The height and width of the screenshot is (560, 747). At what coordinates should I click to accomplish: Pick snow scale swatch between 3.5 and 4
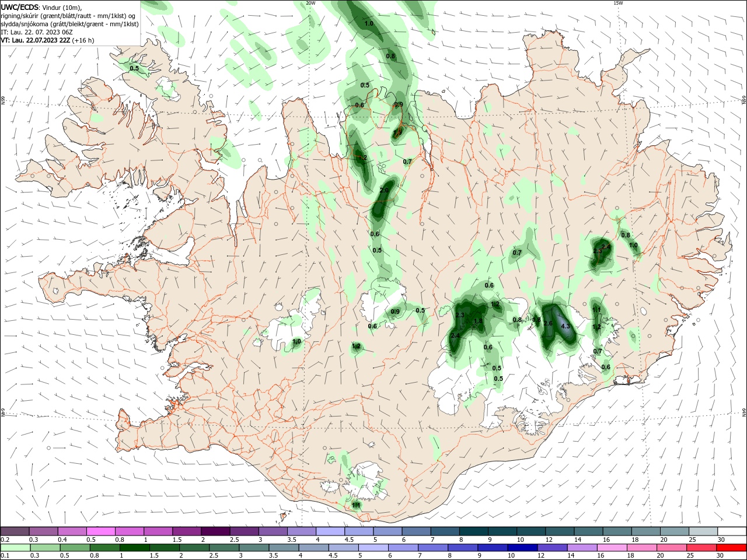[x=301, y=531]
